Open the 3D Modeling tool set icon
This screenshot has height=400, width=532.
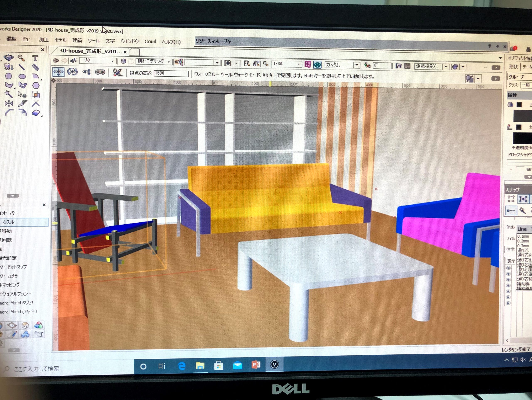coord(38,325)
